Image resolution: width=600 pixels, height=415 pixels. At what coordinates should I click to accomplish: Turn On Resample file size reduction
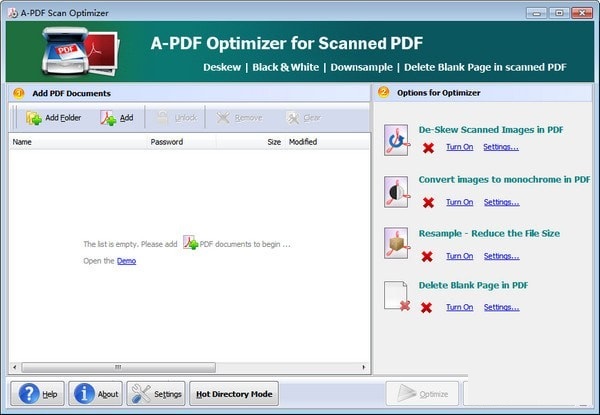coord(460,256)
